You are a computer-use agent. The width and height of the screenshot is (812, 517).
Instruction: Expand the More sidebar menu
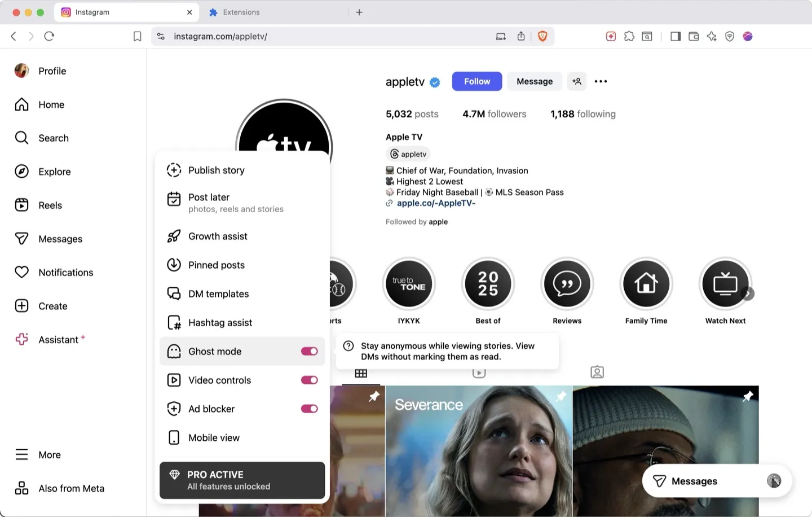[50, 454]
